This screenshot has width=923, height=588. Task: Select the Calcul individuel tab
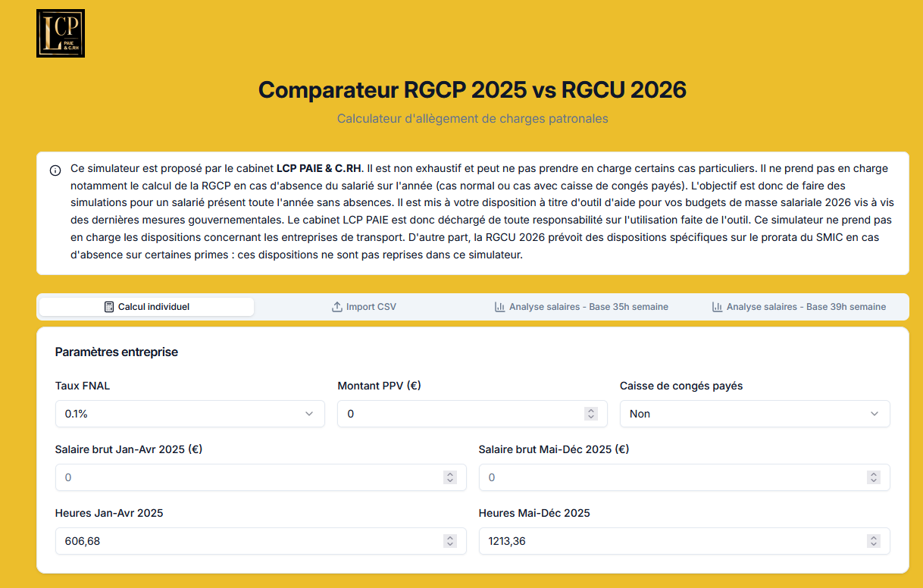point(147,307)
